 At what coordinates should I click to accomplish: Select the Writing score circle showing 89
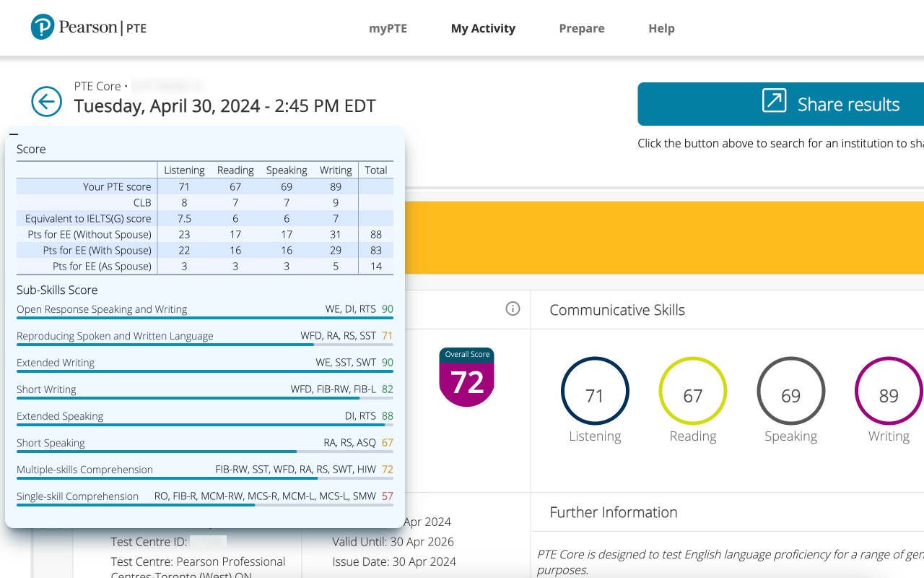[888, 390]
